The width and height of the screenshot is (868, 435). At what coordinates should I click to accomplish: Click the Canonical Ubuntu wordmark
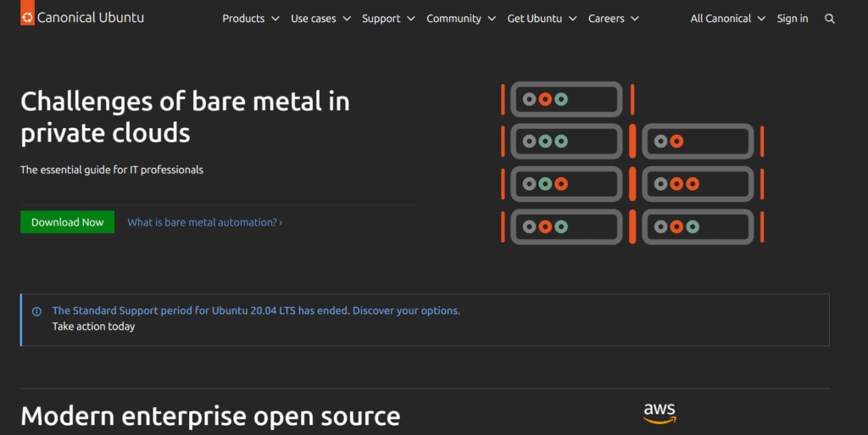(x=90, y=18)
